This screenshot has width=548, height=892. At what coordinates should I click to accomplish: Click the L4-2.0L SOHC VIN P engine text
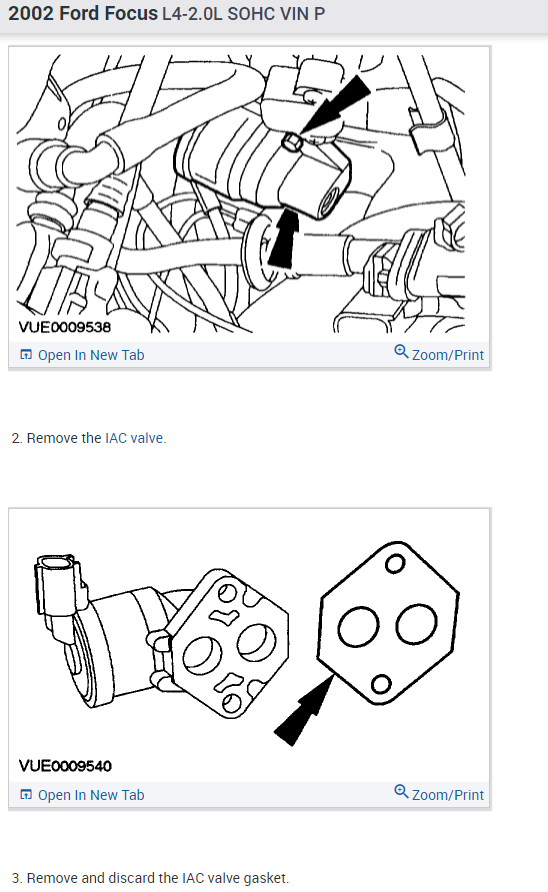[x=244, y=14]
